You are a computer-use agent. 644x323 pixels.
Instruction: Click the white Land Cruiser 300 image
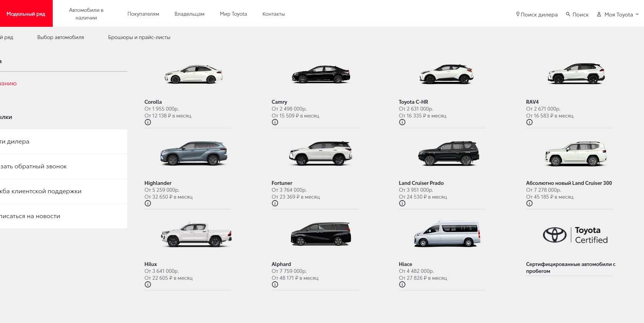pyautogui.click(x=576, y=154)
